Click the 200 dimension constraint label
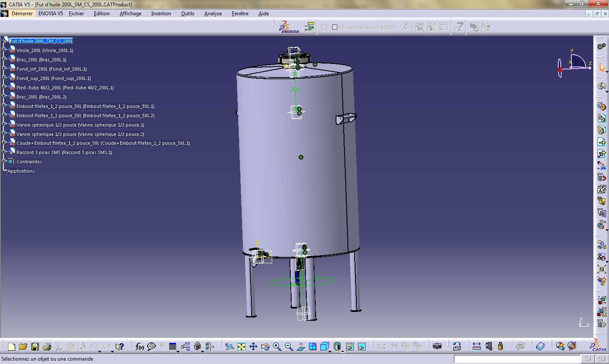The image size is (609, 364). (x=295, y=89)
